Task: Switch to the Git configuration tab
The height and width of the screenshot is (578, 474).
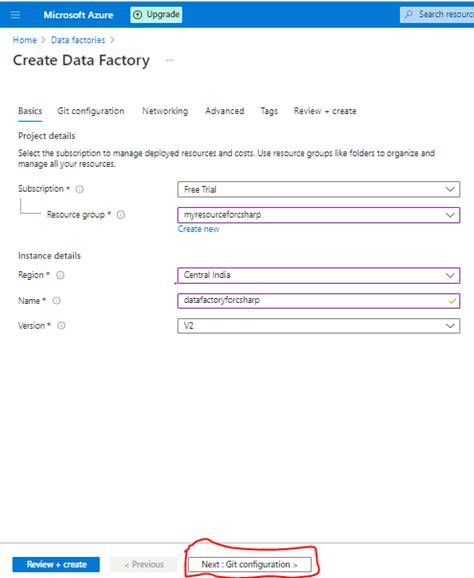Action: (x=91, y=111)
